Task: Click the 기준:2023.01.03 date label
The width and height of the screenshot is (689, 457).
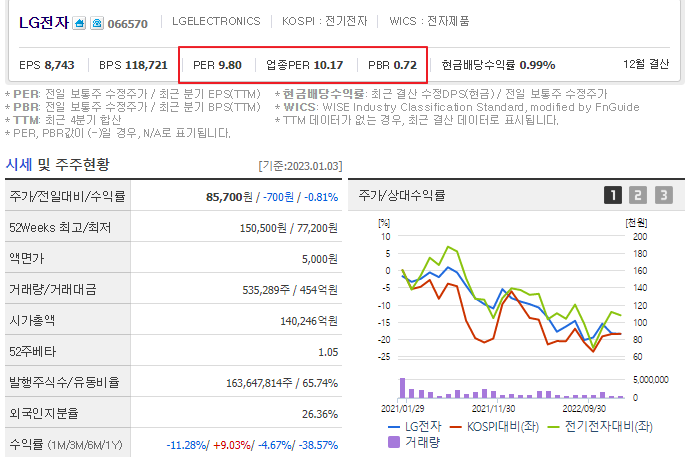Action: tap(301, 166)
